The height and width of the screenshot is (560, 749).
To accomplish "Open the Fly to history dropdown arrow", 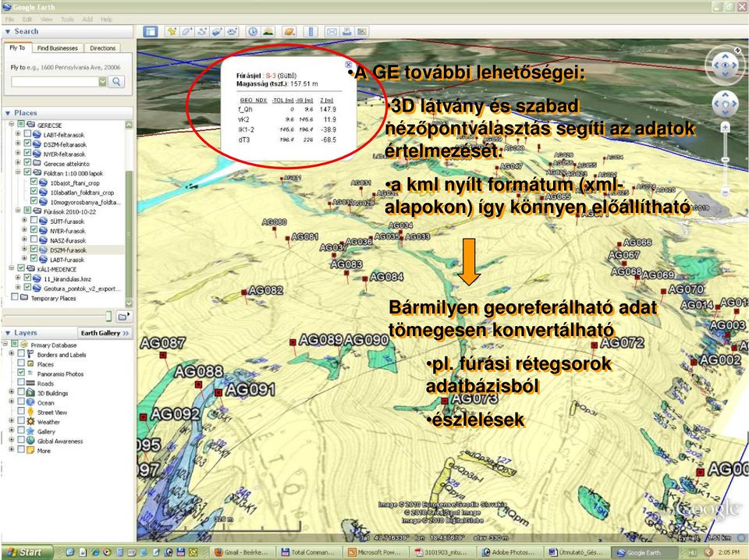I will 102,82.
